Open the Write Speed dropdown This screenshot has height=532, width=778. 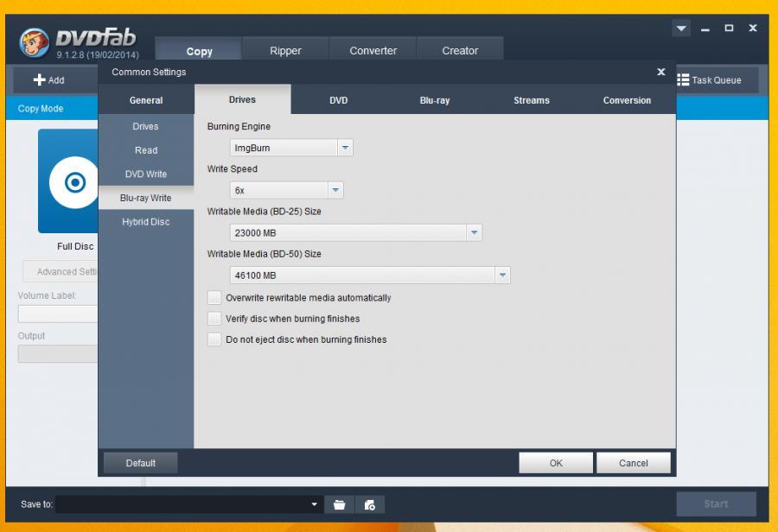(335, 190)
